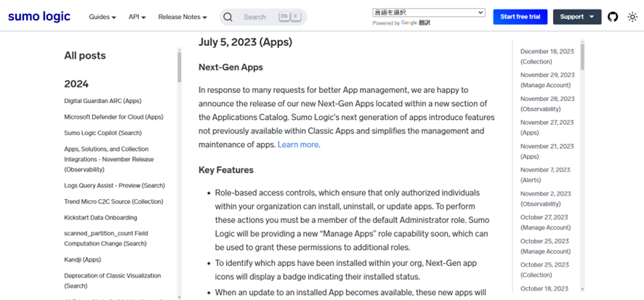Jump to October 25, 2023 (Collection)
Viewport: 644px width, 300px height.
pos(544,270)
